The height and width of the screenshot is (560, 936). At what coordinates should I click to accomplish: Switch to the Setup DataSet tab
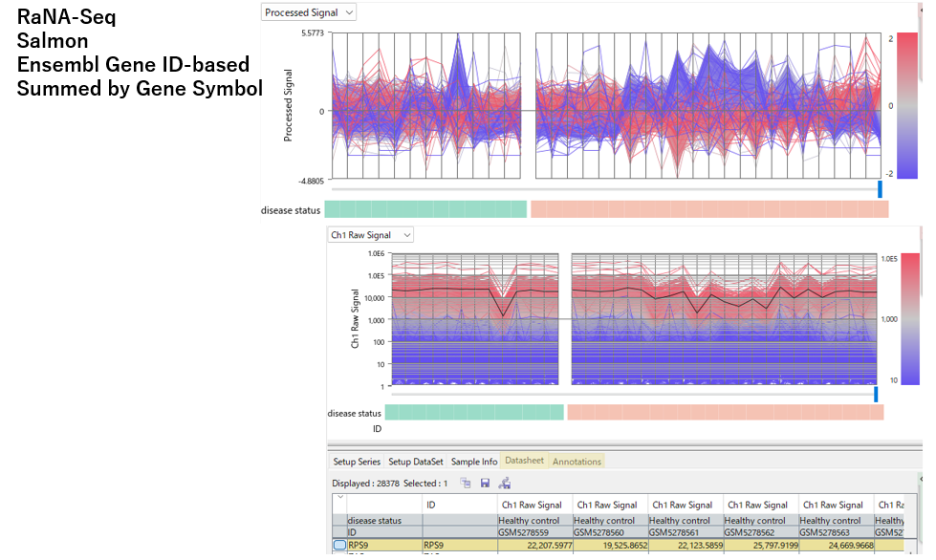416,462
